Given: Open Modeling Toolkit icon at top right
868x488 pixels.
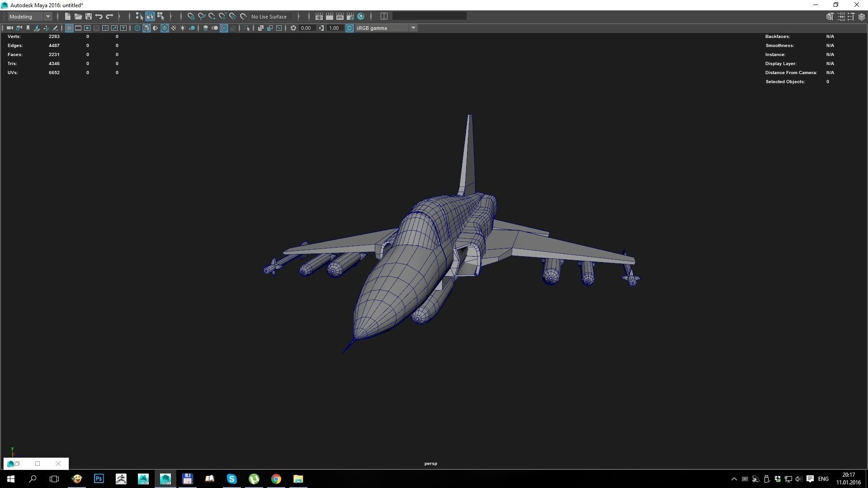Looking at the screenshot, I should pos(830,16).
